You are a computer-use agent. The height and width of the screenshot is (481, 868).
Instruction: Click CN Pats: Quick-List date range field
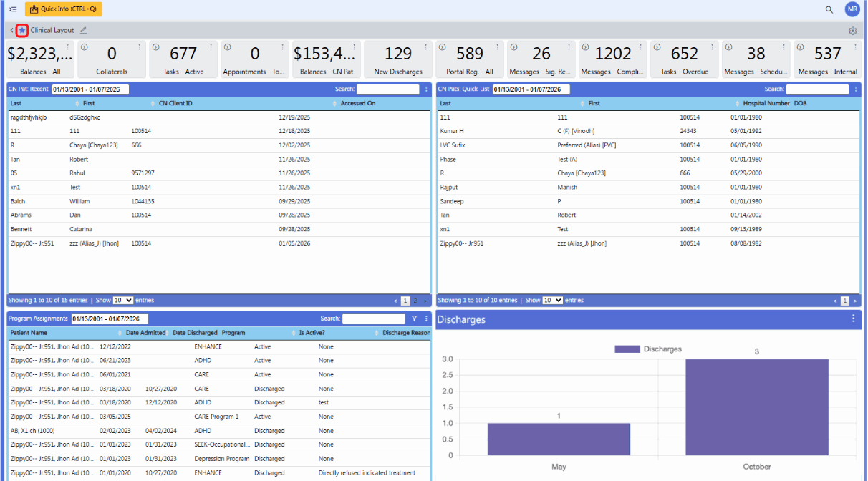531,89
